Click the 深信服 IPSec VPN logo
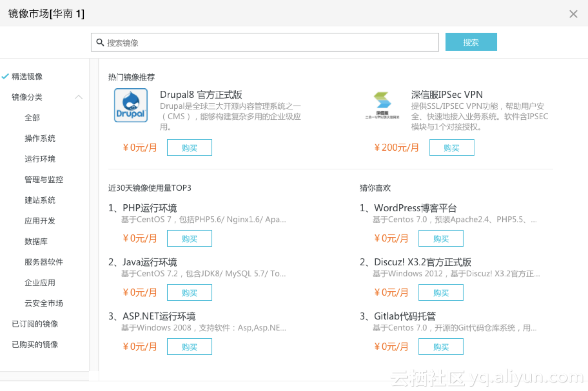 (x=382, y=105)
